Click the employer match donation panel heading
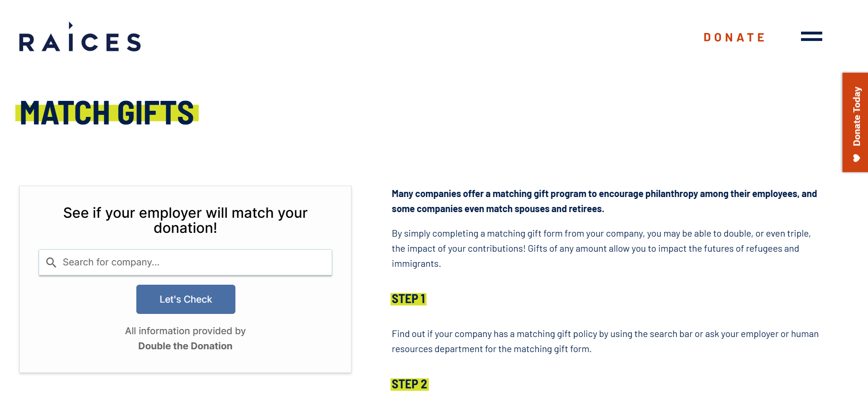Screen dimensions: 868x395 (185, 220)
